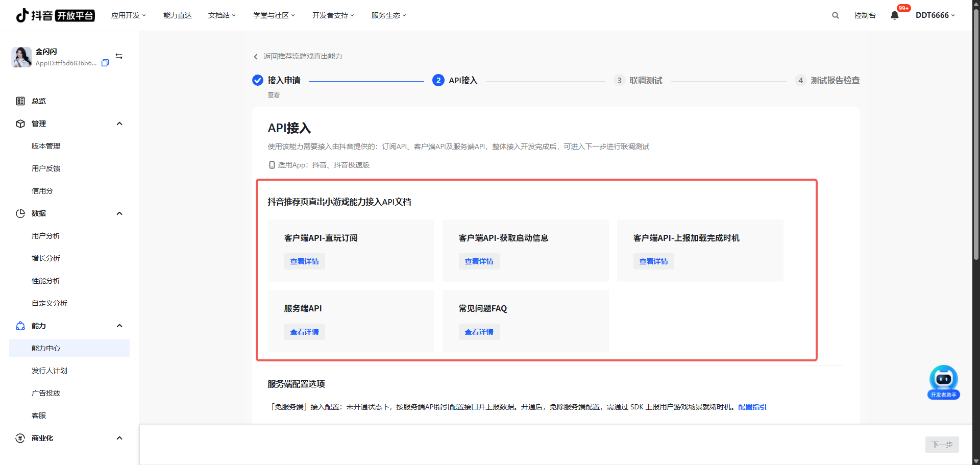Open the notifications bell icon
Viewport: 980px width, 465px height.
(x=894, y=15)
